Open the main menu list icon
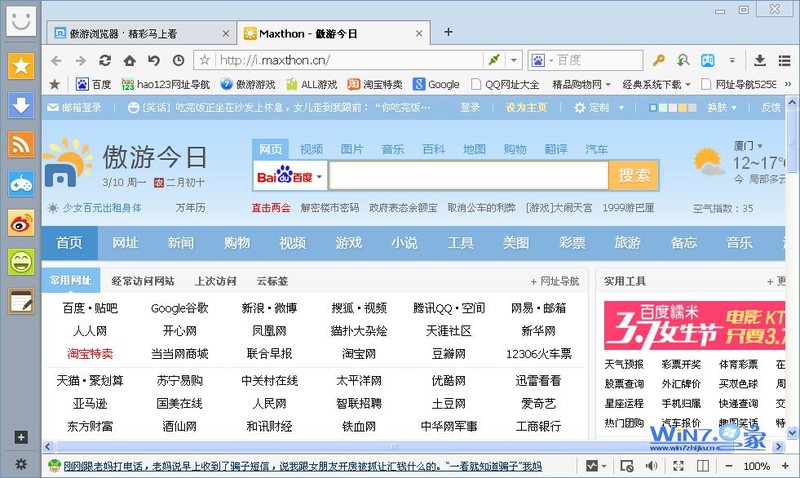800x478 pixels. click(784, 60)
